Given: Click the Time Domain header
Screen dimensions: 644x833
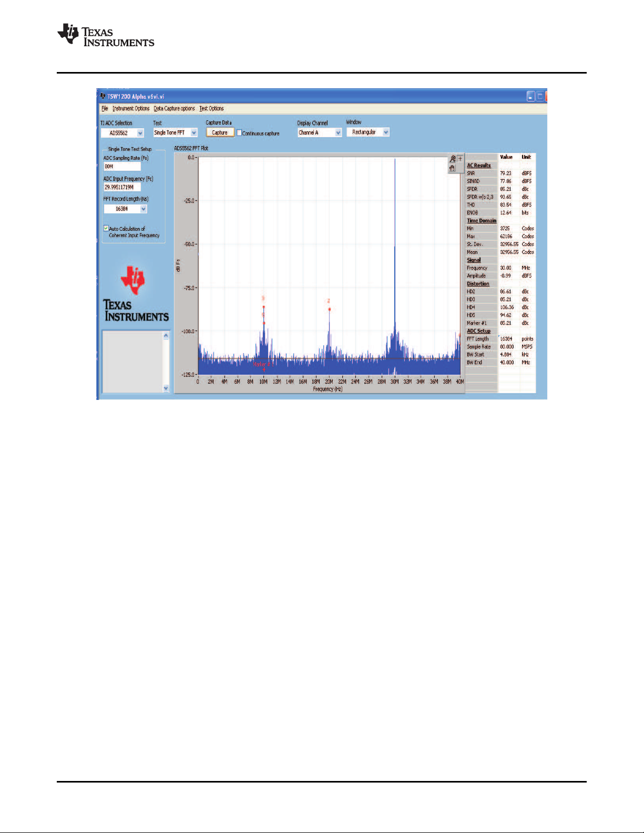Looking at the screenshot, I should [x=482, y=221].
